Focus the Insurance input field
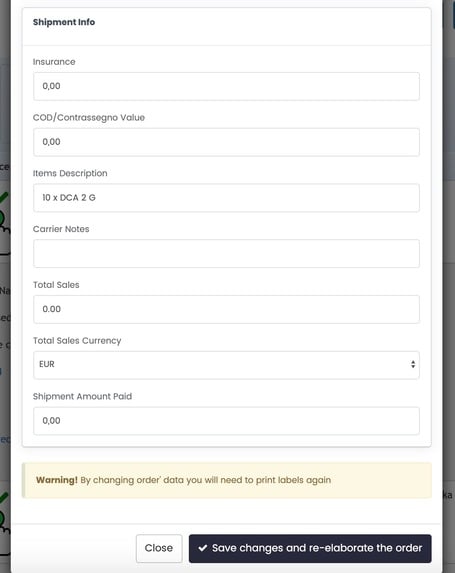This screenshot has height=573, width=455. (226, 86)
